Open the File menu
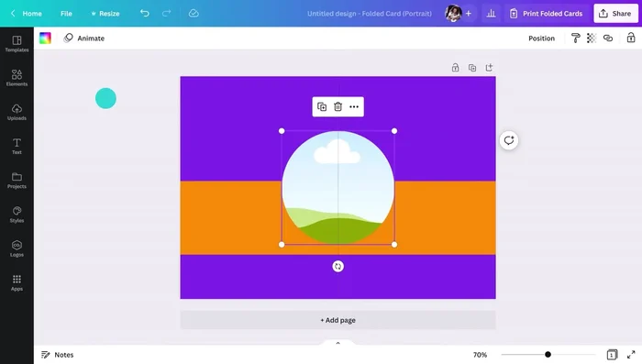 (x=66, y=14)
